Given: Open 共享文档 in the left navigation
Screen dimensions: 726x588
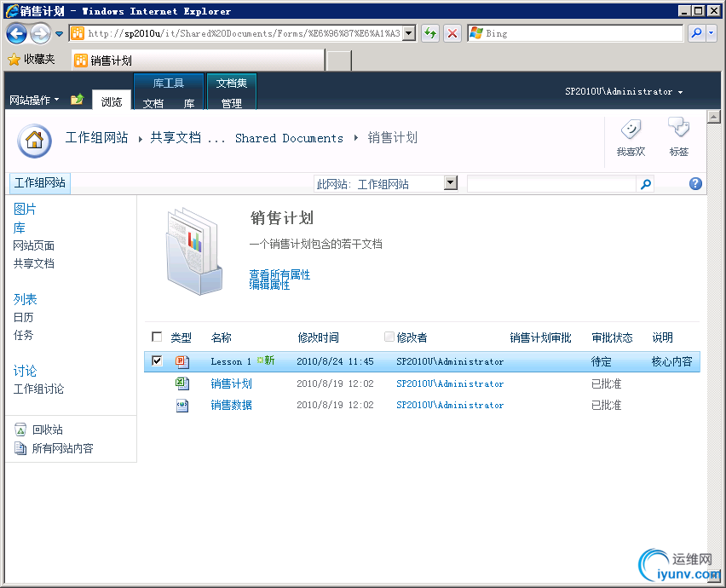Looking at the screenshot, I should pyautogui.click(x=34, y=263).
